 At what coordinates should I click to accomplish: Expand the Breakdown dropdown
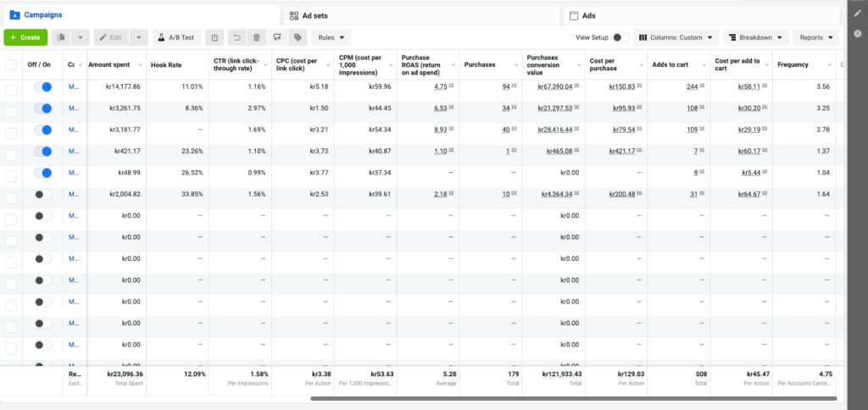click(756, 37)
